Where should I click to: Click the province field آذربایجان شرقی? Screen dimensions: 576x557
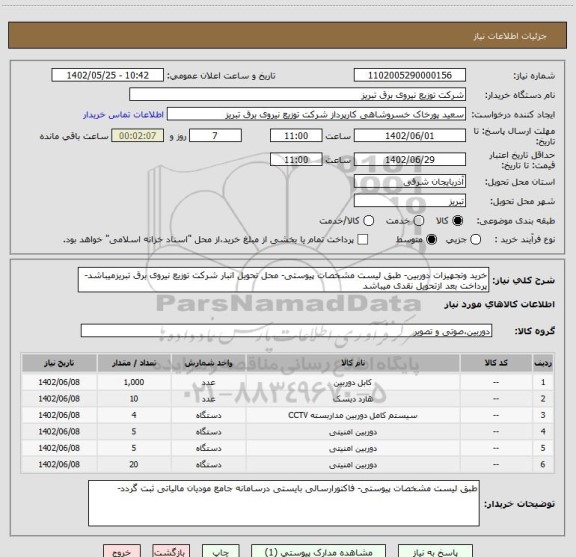(x=410, y=181)
